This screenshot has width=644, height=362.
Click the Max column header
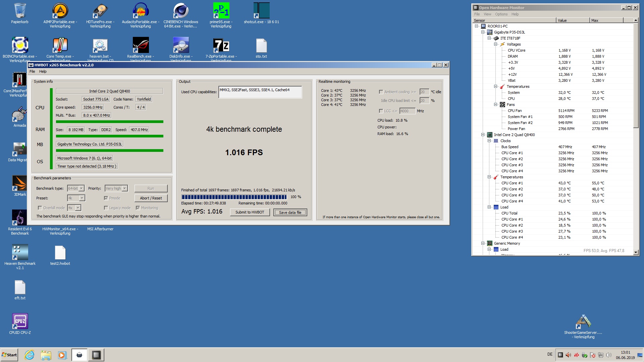click(606, 20)
